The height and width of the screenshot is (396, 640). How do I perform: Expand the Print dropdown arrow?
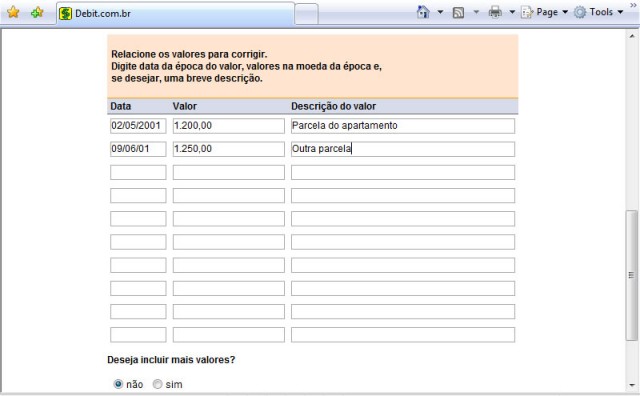[x=512, y=12]
